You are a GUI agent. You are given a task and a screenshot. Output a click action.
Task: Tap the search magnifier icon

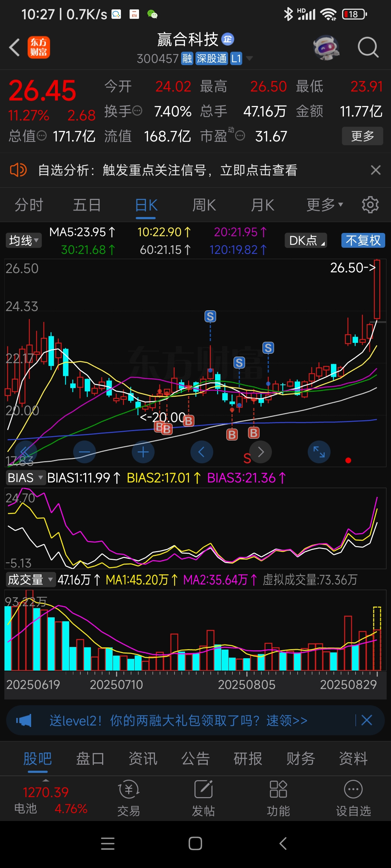tap(368, 47)
